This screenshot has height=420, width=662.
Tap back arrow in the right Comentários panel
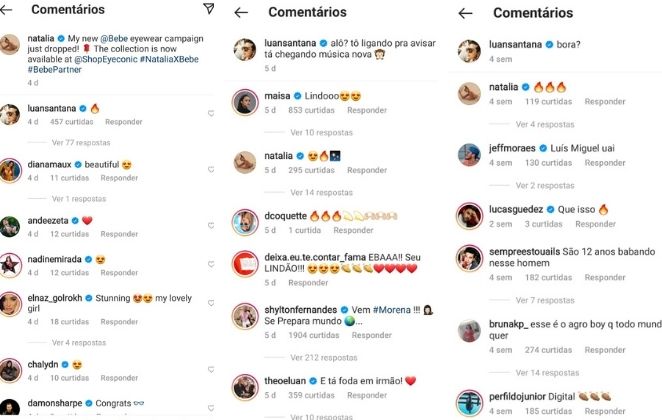pyautogui.click(x=465, y=14)
